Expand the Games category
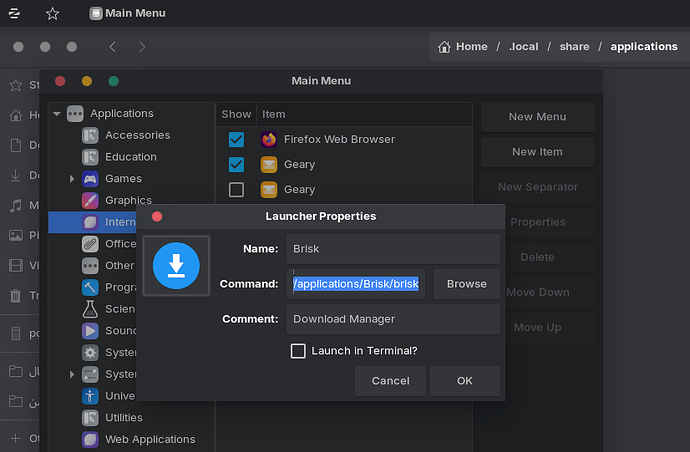This screenshot has height=452, width=690. point(72,179)
